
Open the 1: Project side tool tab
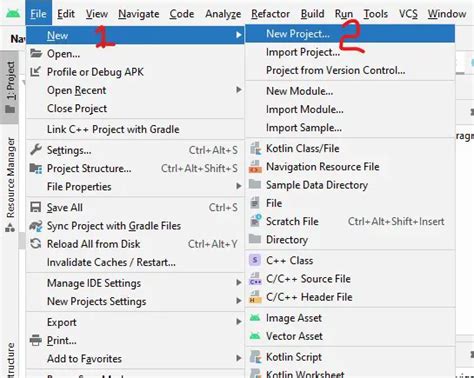click(10, 87)
